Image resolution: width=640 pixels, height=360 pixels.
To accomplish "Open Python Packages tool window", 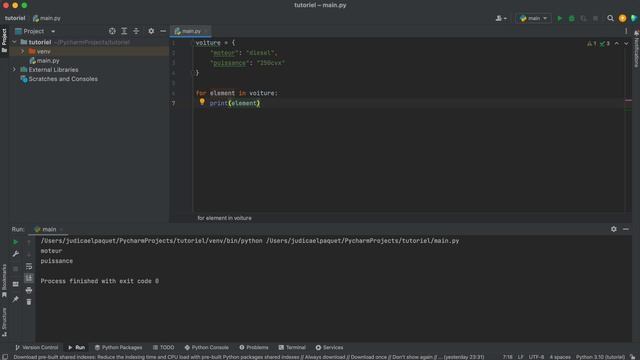I will (118, 347).
